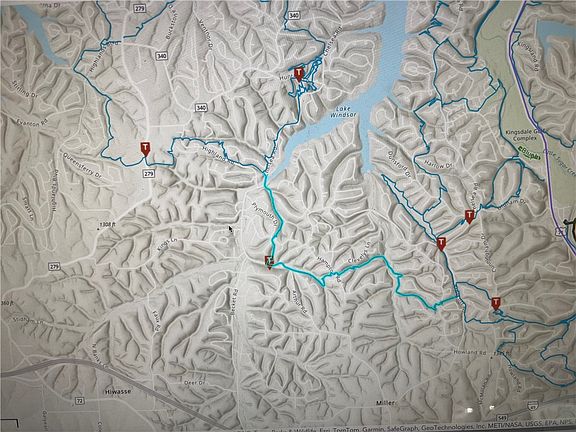Click the green Blippi marker label

(x=529, y=155)
